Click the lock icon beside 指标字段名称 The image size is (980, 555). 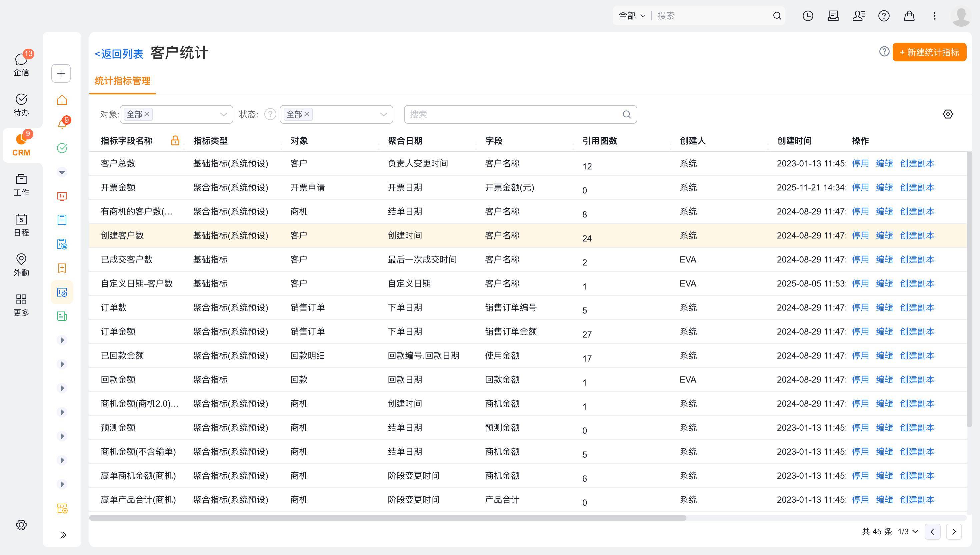click(175, 140)
